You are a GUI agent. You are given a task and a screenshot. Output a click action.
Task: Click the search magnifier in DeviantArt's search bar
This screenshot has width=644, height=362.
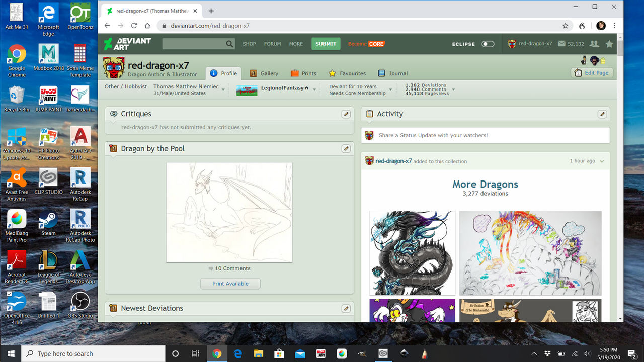pos(230,44)
